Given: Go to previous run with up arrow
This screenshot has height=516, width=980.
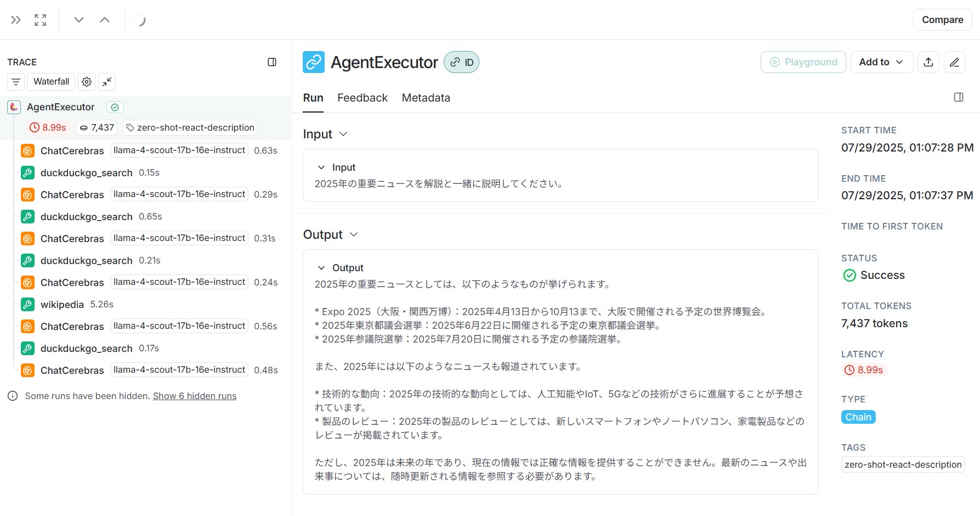Looking at the screenshot, I should tap(105, 20).
